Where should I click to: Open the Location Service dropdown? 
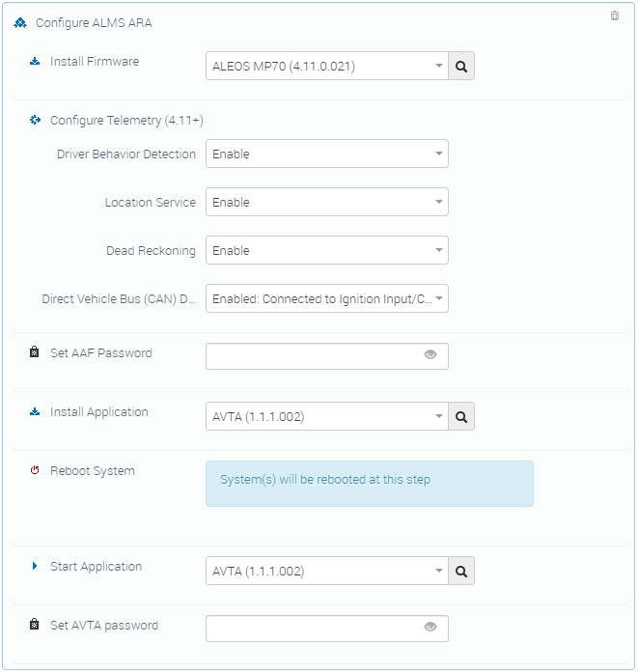326,202
